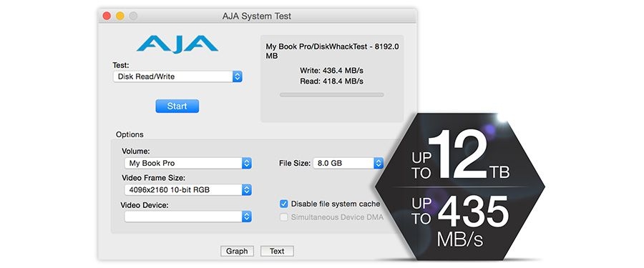Click the Write 436.4 MB/s result
644x268 pixels.
pyautogui.click(x=331, y=71)
